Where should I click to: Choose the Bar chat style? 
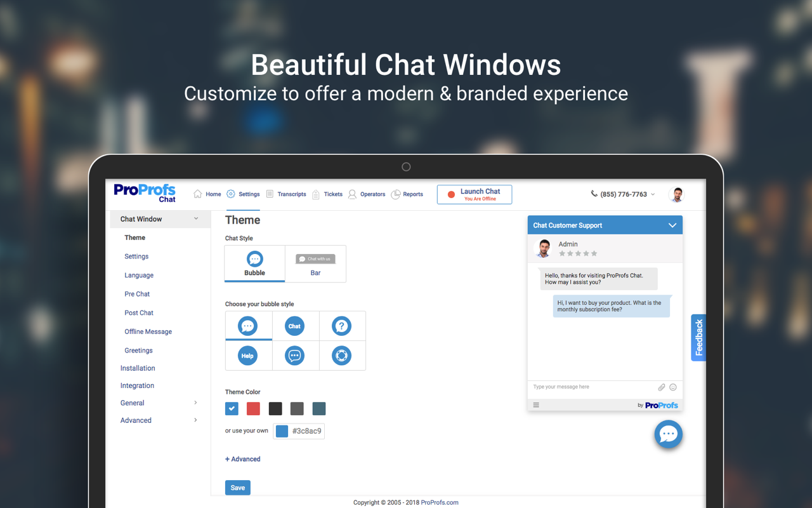315,264
